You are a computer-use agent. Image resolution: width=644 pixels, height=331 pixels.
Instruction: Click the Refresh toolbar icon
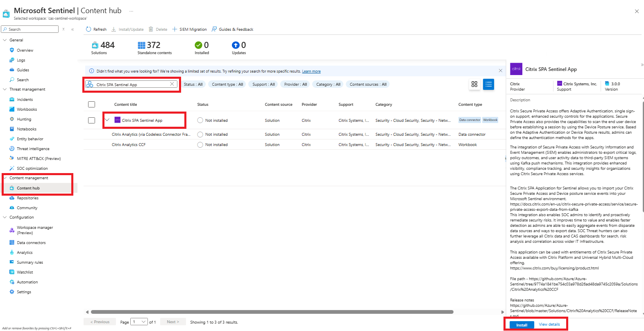[x=88, y=30]
